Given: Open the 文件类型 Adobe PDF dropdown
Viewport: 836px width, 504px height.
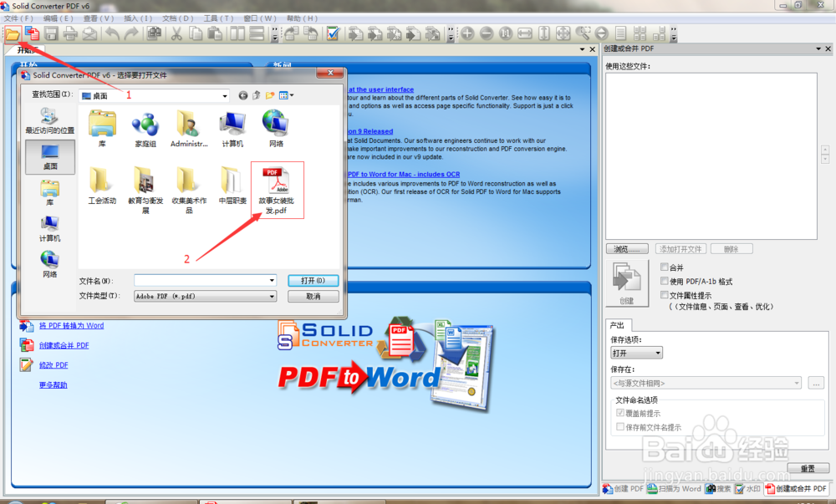Looking at the screenshot, I should tap(272, 296).
